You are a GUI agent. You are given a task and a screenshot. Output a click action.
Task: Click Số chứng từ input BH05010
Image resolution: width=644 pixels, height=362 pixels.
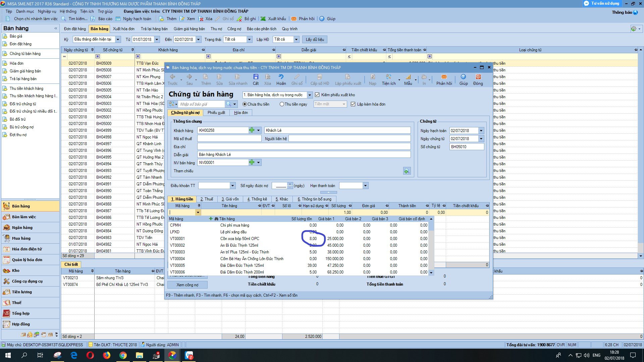(467, 147)
